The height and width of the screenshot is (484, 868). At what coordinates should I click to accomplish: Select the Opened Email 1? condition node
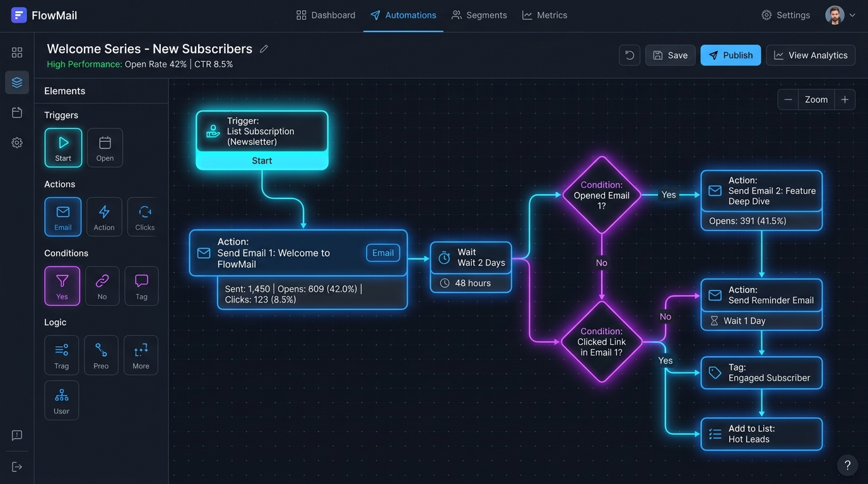click(x=602, y=195)
